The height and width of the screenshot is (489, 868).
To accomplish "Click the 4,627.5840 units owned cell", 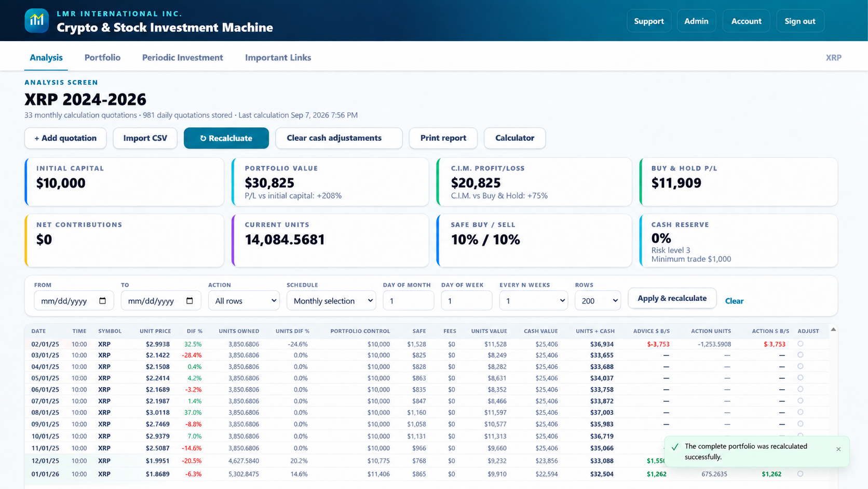I will pos(243,461).
